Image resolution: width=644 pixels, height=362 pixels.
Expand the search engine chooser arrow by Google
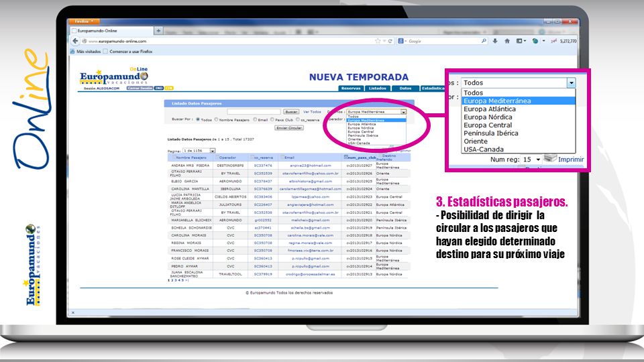(405, 41)
